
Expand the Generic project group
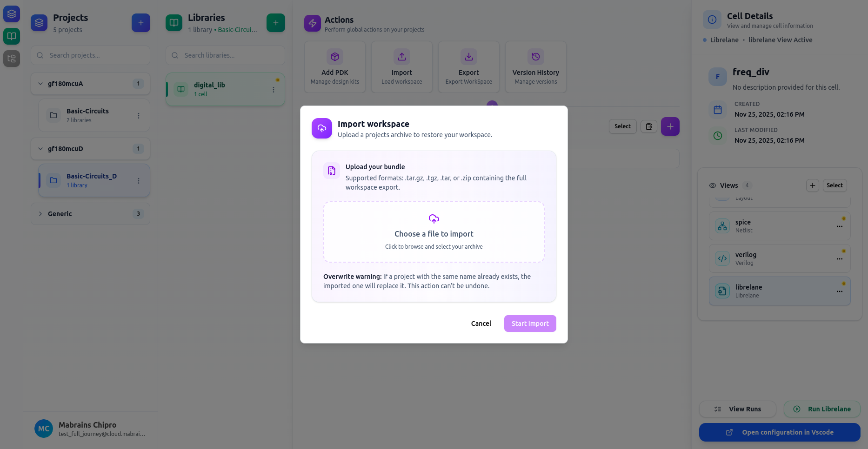point(40,214)
